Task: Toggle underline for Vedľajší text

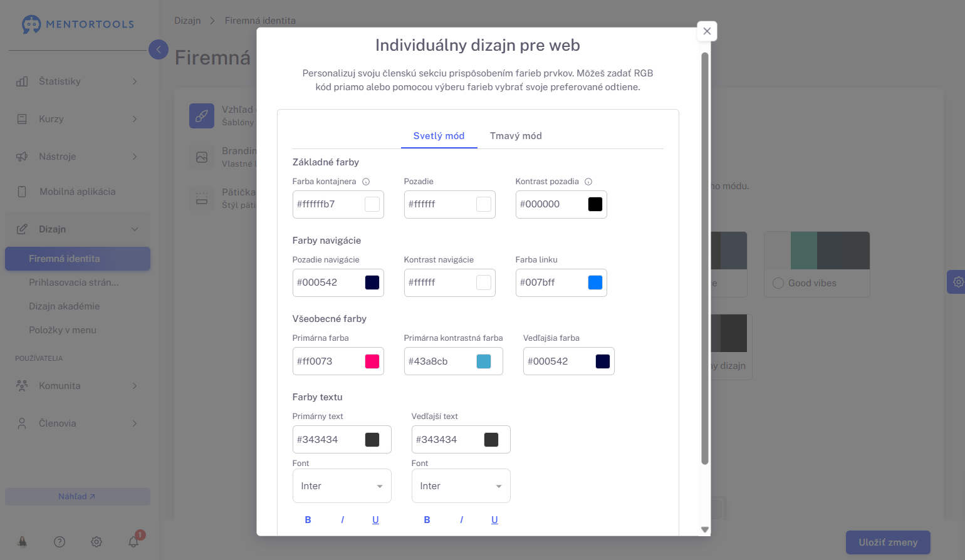Action: click(494, 520)
